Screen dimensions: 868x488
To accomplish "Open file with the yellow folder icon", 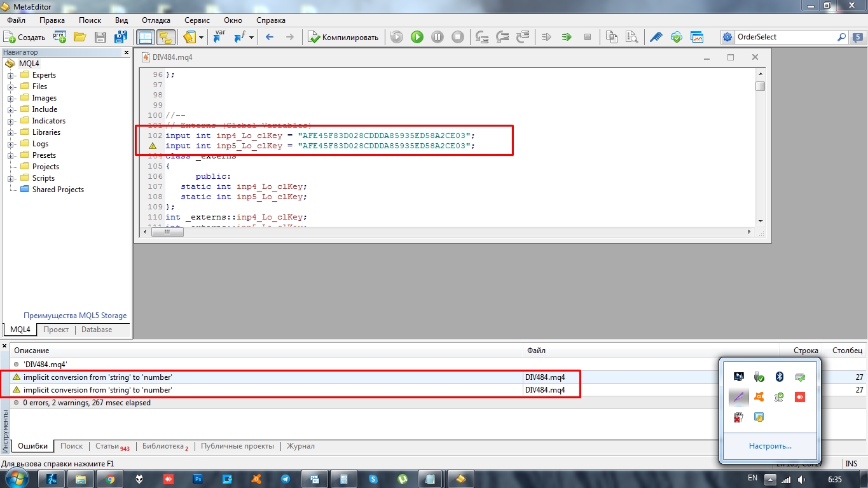I will 80,37.
